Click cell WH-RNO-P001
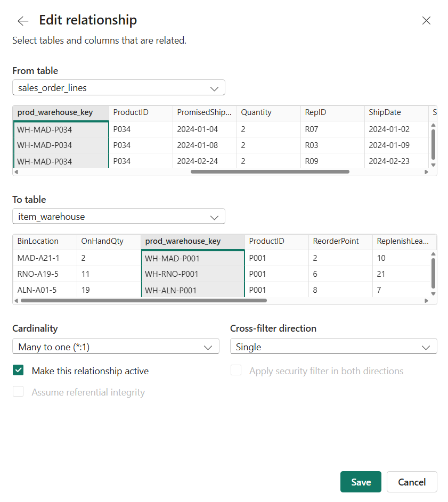448x502 pixels. (x=193, y=274)
